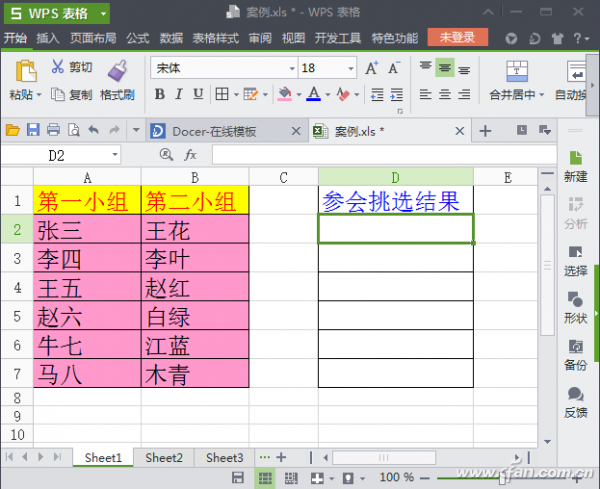This screenshot has height=489, width=600.
Task: Switch to the Sheet2 tab
Action: [x=164, y=458]
